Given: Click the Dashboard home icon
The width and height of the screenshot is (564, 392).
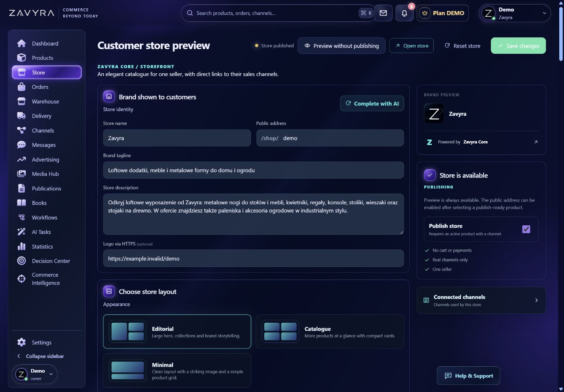Looking at the screenshot, I should tap(21, 44).
